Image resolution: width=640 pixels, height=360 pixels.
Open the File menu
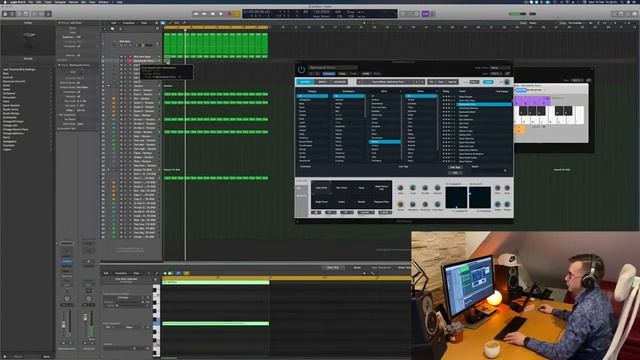(x=31, y=2)
